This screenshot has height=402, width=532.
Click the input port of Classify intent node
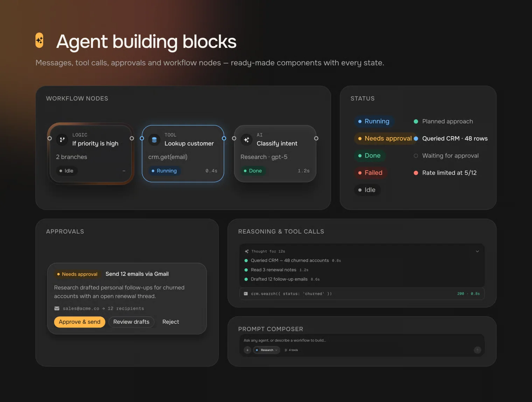[x=234, y=138]
